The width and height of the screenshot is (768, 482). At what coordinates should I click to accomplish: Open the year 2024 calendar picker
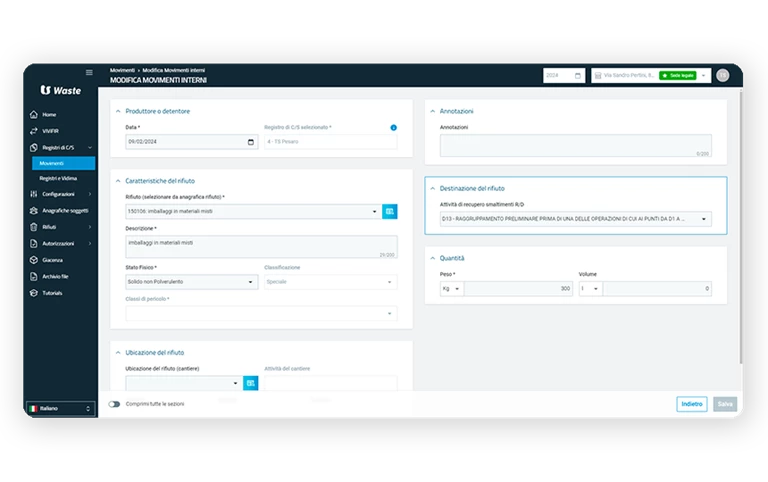(577, 75)
